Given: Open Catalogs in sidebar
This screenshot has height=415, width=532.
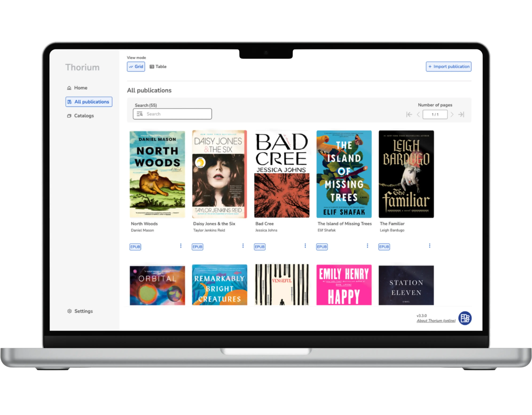Looking at the screenshot, I should tap(80, 116).
